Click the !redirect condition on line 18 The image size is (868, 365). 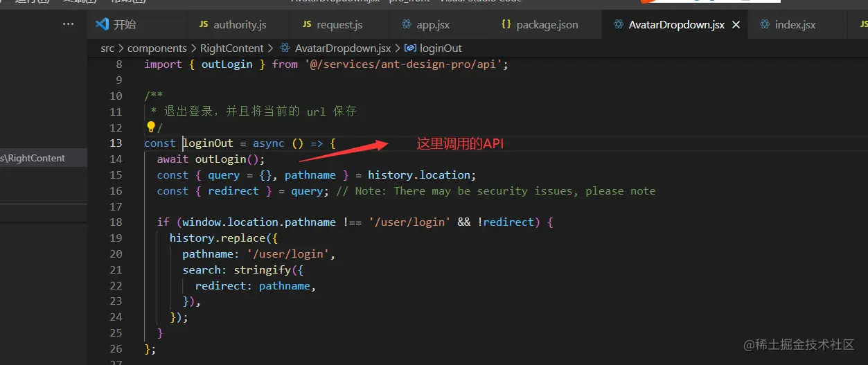(506, 222)
